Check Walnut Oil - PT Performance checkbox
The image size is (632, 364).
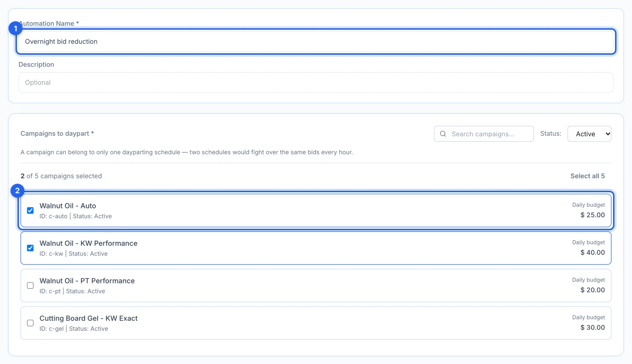click(x=30, y=285)
